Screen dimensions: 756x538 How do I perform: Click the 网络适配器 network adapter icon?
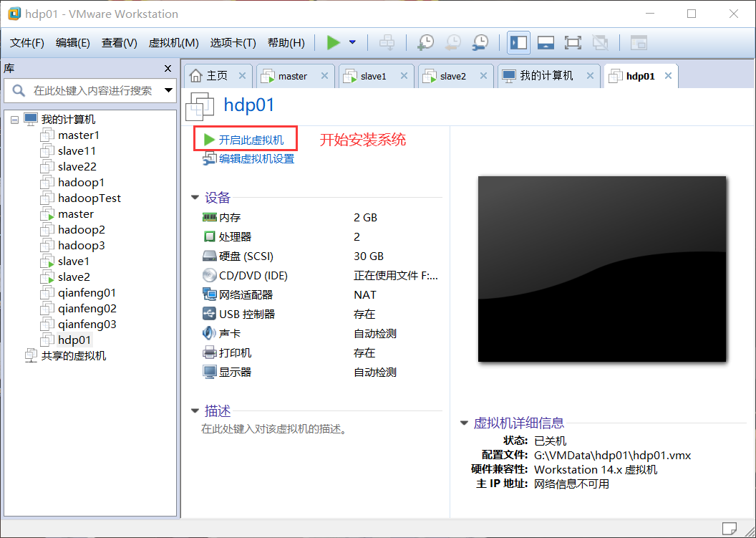coord(209,294)
